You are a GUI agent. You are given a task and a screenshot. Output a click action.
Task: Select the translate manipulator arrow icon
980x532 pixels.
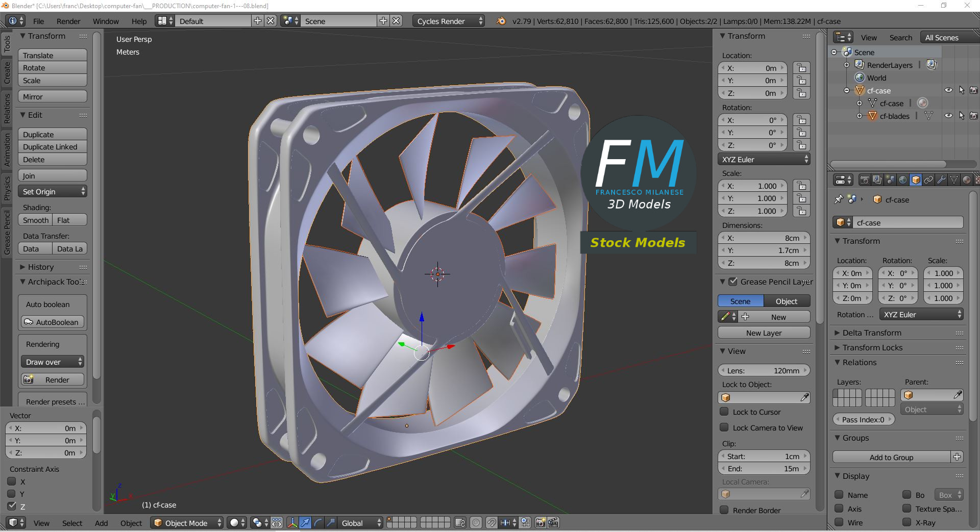coord(305,523)
